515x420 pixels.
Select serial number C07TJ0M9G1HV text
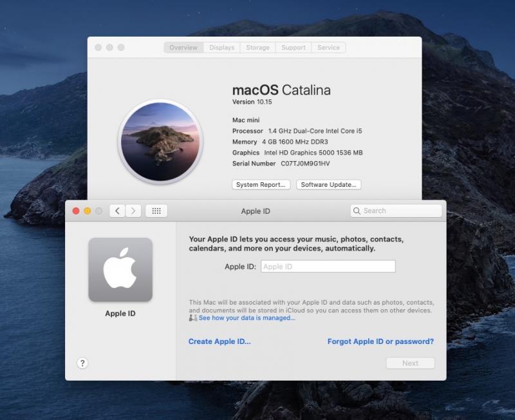[x=305, y=164]
